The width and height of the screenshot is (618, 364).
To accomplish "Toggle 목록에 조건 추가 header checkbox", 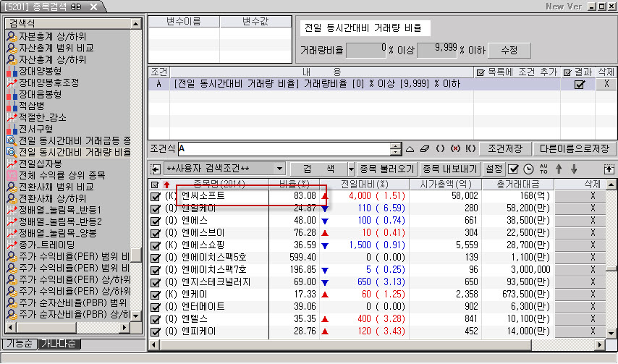I will 480,72.
